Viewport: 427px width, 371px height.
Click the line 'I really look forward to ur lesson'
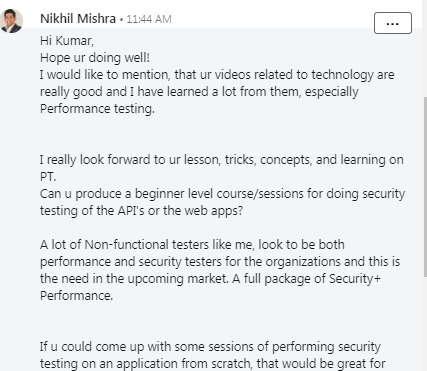[x=222, y=160]
